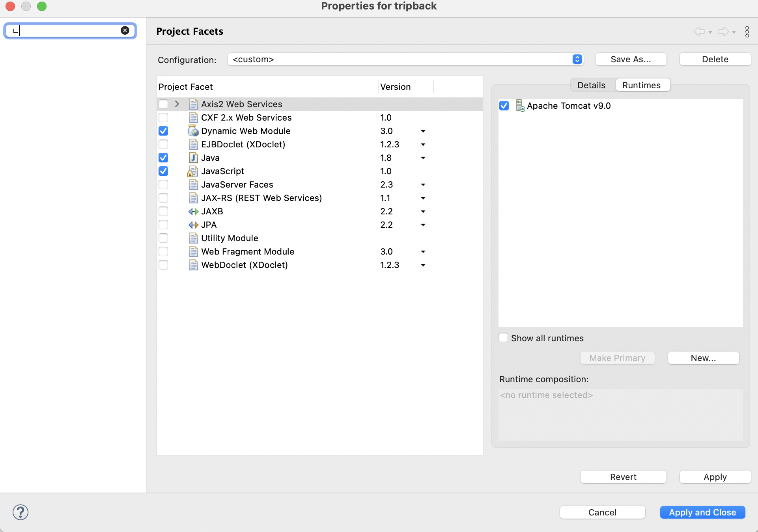758x532 pixels.
Task: Switch to the Details tab
Action: point(591,85)
